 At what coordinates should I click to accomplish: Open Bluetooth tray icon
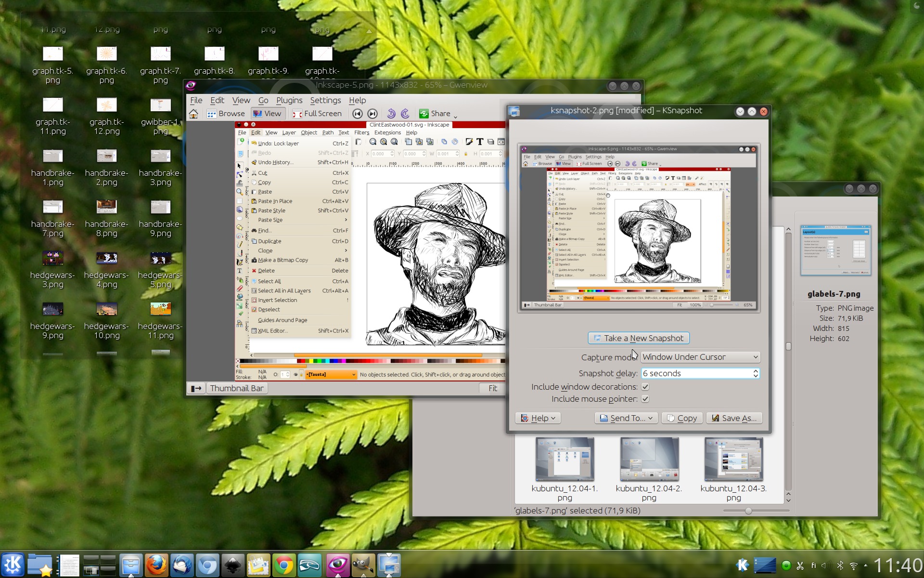click(x=840, y=565)
